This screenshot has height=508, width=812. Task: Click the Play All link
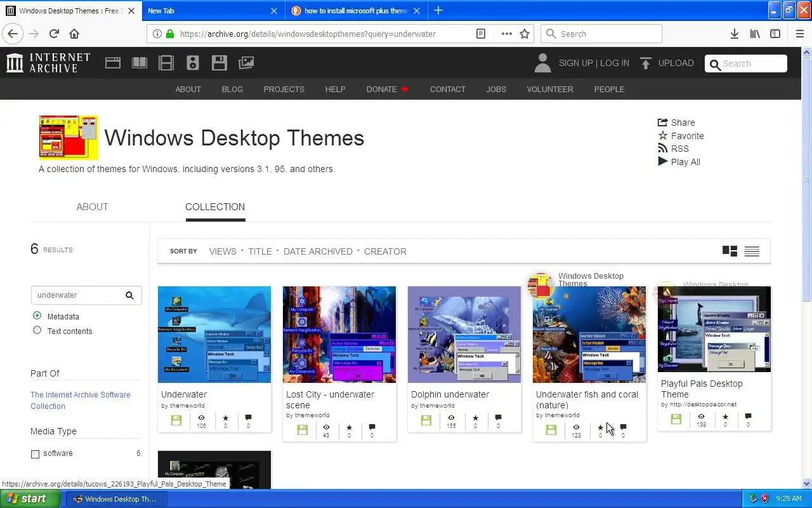coord(679,162)
